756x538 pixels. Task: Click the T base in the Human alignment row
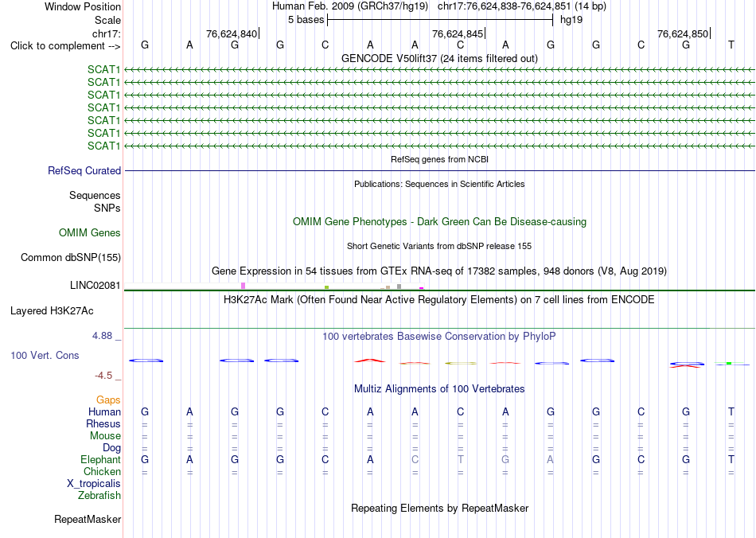tap(731, 411)
